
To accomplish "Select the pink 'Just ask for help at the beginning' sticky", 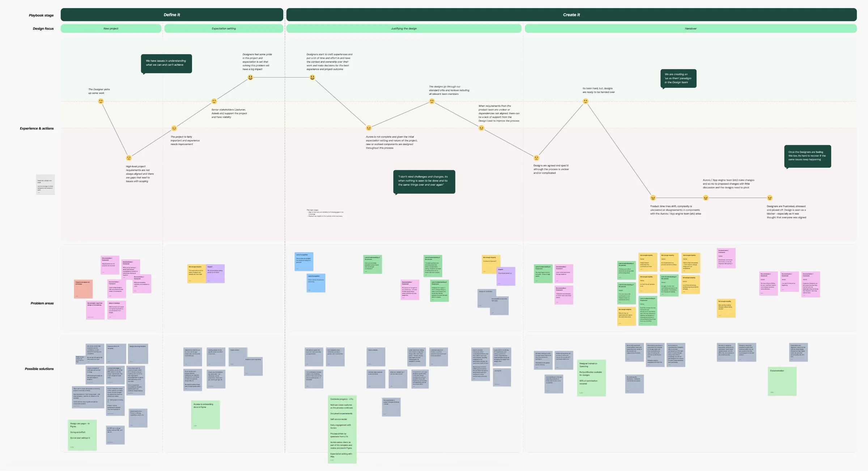I will point(790,281).
